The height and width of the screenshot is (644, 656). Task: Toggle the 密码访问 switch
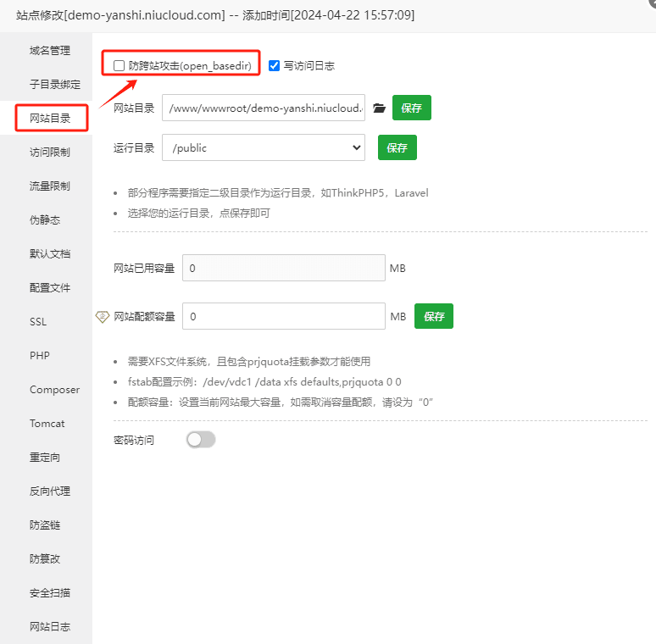click(x=201, y=440)
